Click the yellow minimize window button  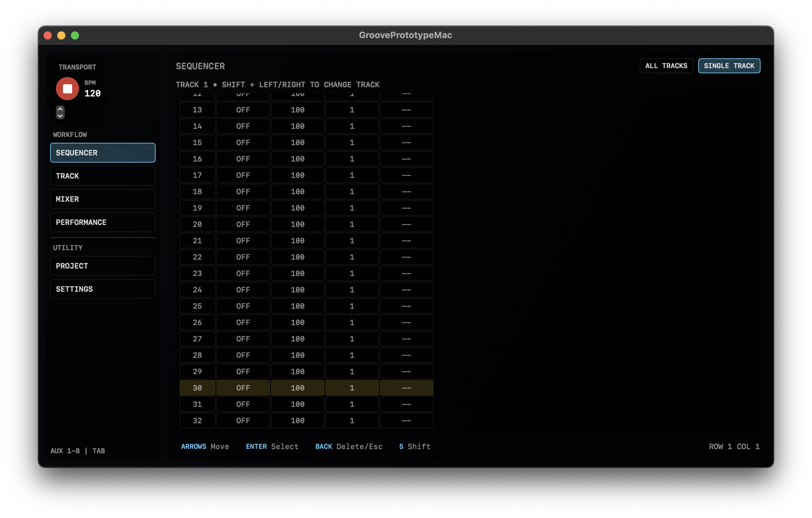(x=61, y=35)
